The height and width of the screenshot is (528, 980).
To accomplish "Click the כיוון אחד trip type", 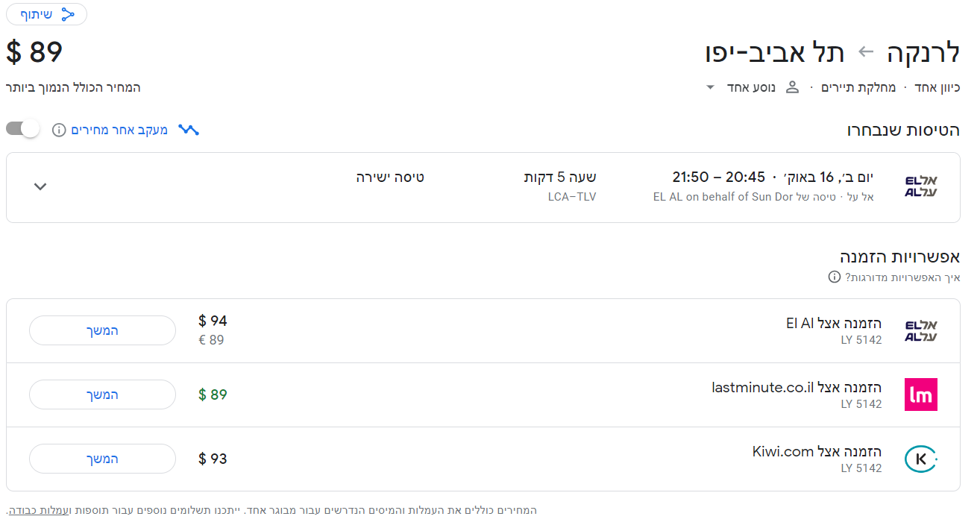I will [937, 88].
